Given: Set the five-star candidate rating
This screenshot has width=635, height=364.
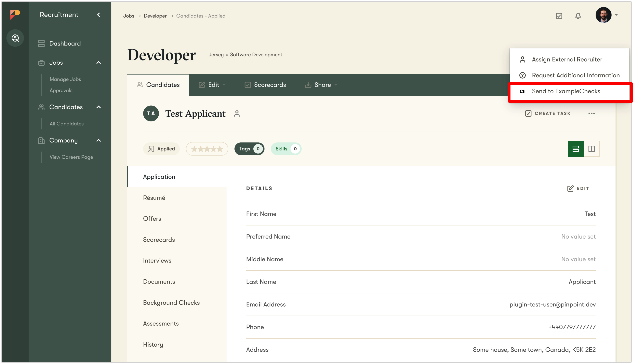Looking at the screenshot, I should tap(220, 149).
